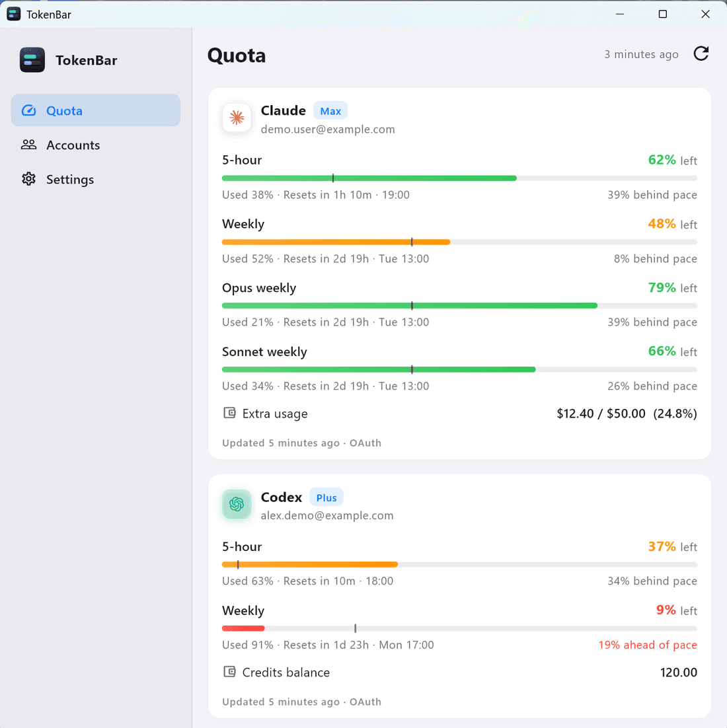Click the Claude 5-hour progress bar
This screenshot has height=728, width=727.
459,178
